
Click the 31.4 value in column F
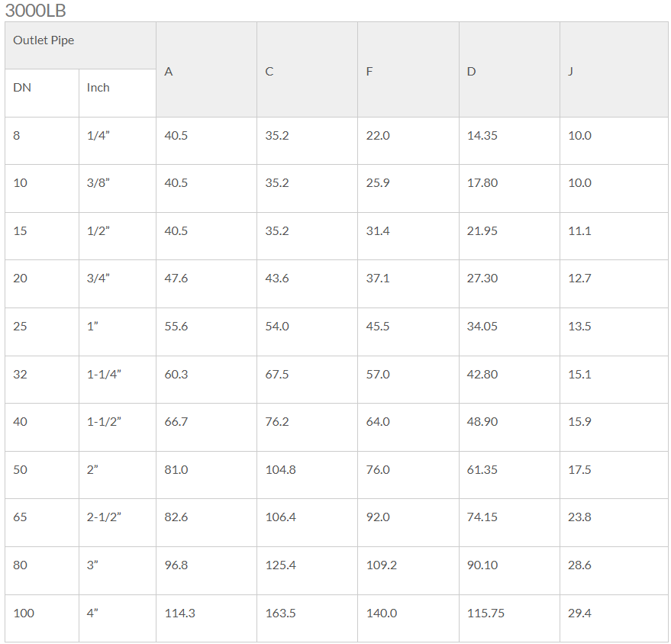408,236
